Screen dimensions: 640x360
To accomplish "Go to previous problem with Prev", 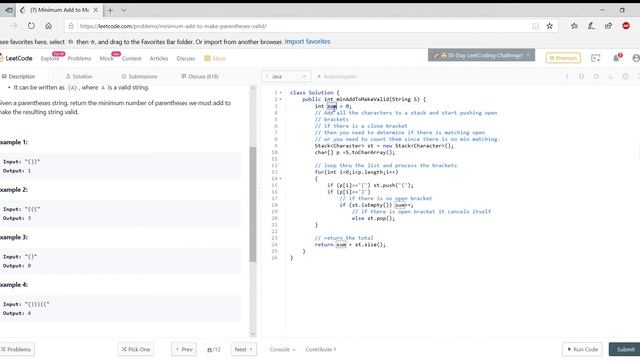I will point(184,349).
